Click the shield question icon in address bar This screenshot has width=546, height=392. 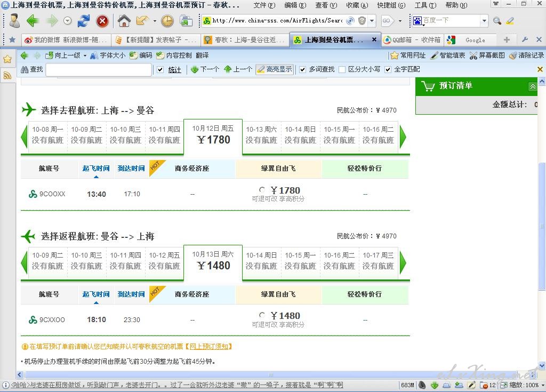[362, 21]
